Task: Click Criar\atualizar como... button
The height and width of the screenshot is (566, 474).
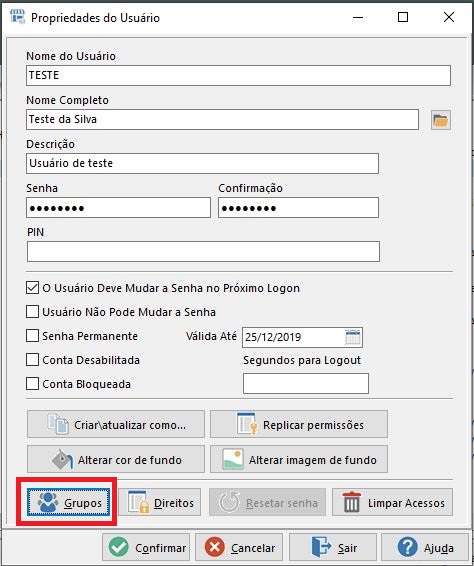Action: (116, 424)
